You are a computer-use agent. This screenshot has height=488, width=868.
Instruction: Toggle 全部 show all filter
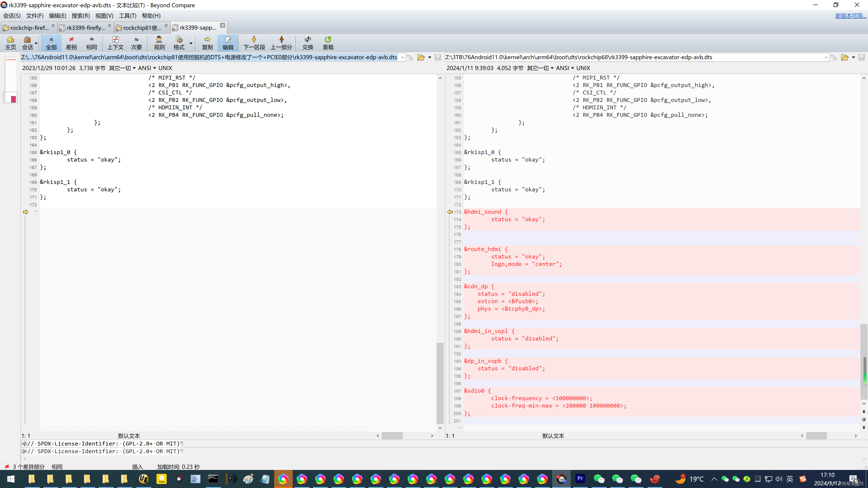51,43
